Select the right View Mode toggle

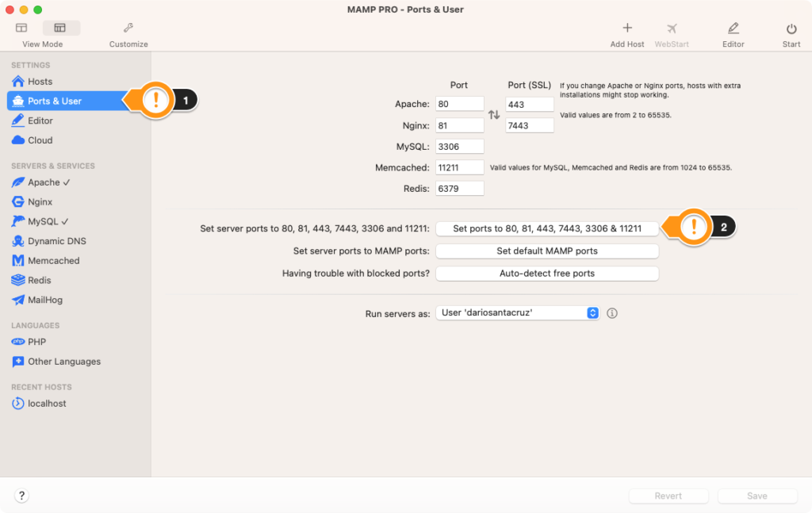pyautogui.click(x=59, y=28)
